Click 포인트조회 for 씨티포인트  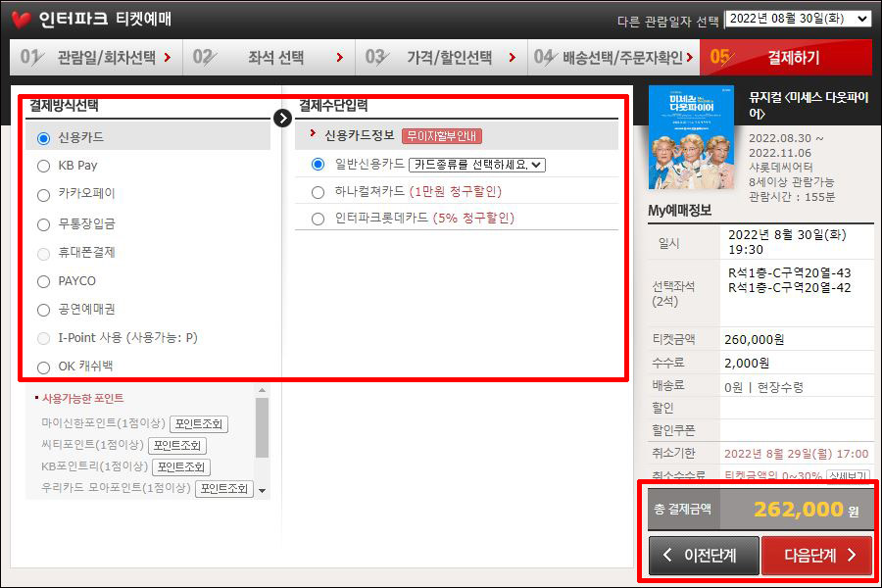point(177,446)
